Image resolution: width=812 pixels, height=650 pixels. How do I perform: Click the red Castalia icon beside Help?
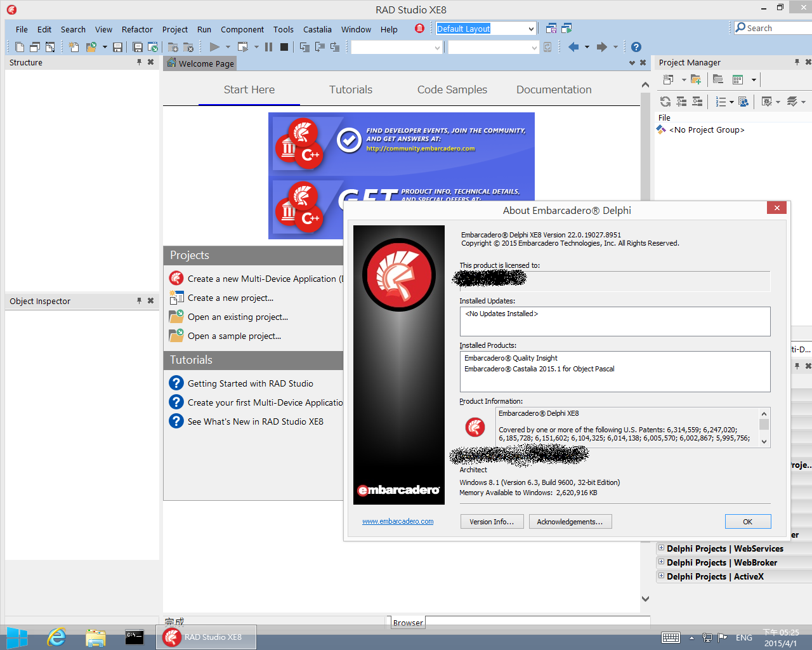(419, 29)
